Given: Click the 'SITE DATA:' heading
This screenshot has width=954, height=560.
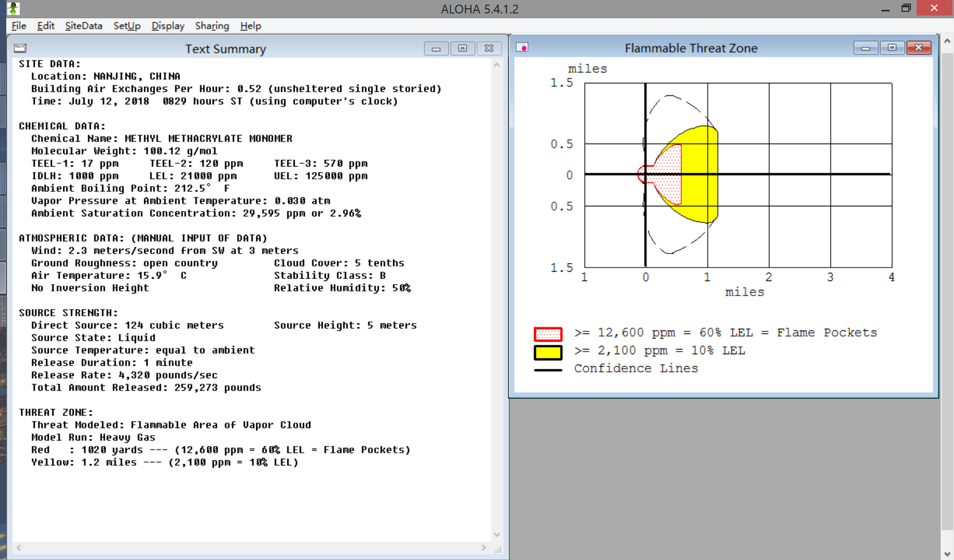Looking at the screenshot, I should [x=50, y=64].
